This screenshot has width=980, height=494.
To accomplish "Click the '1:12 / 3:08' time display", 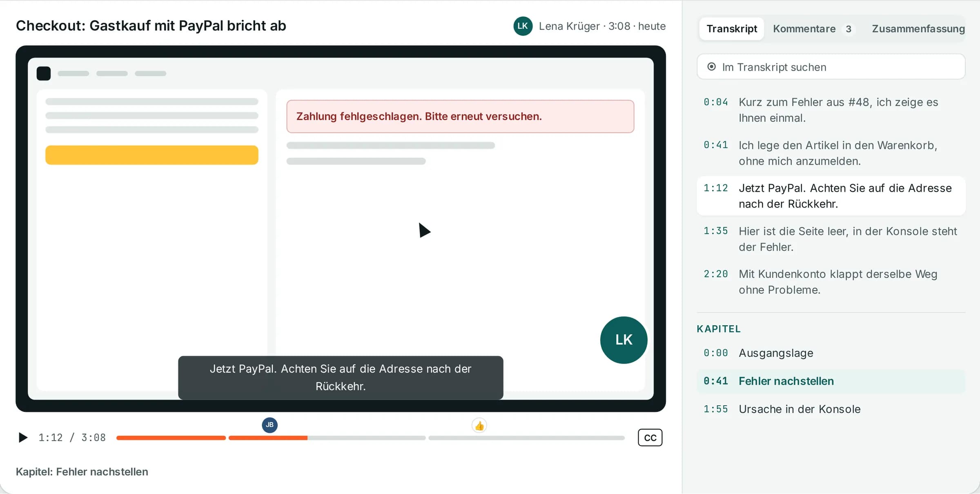I will click(72, 438).
